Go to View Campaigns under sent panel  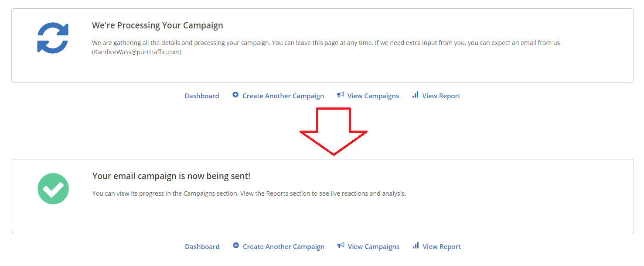click(374, 246)
